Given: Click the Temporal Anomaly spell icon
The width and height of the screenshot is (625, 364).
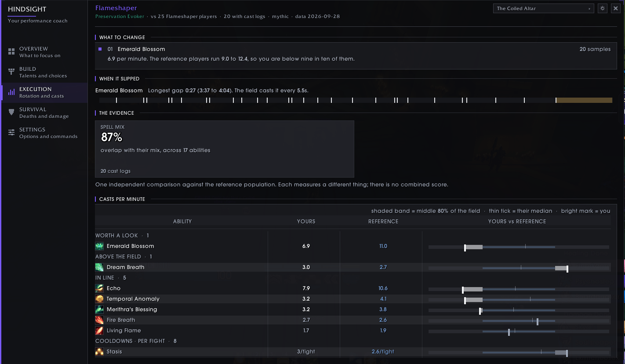Looking at the screenshot, I should coord(99,299).
